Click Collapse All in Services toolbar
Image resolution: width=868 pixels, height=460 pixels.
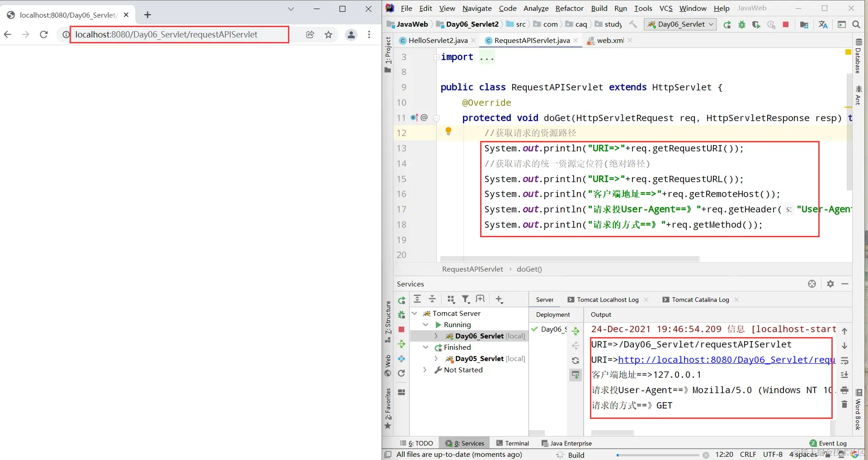tap(432, 299)
